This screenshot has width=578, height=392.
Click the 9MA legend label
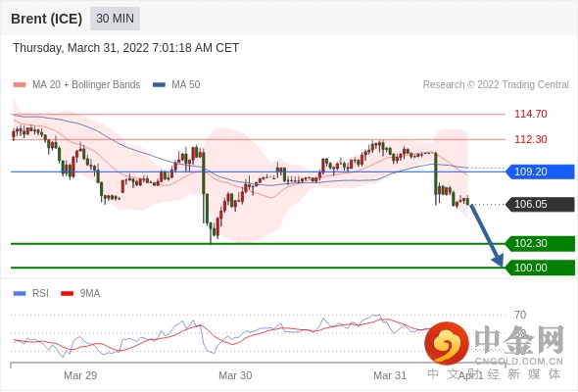[90, 294]
